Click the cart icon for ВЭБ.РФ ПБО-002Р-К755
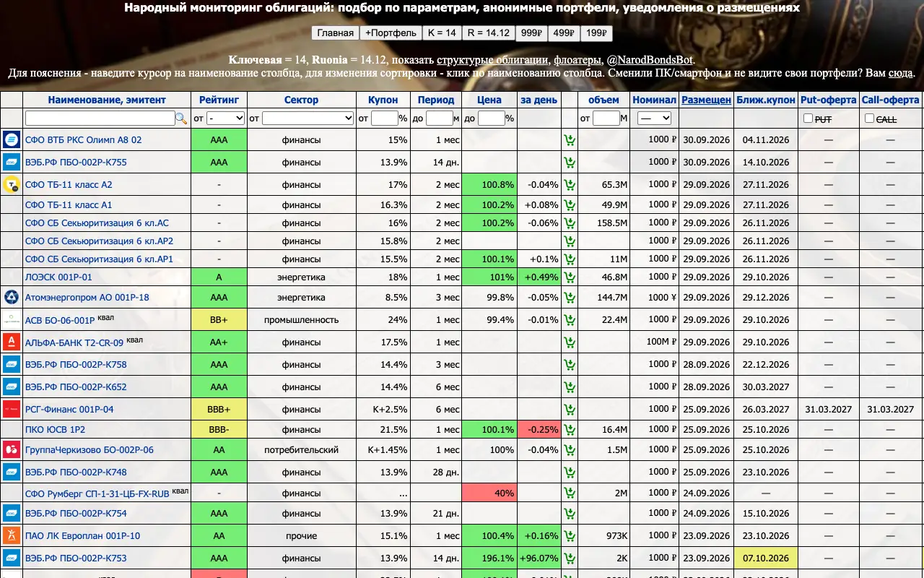This screenshot has height=578, width=924. pos(570,163)
